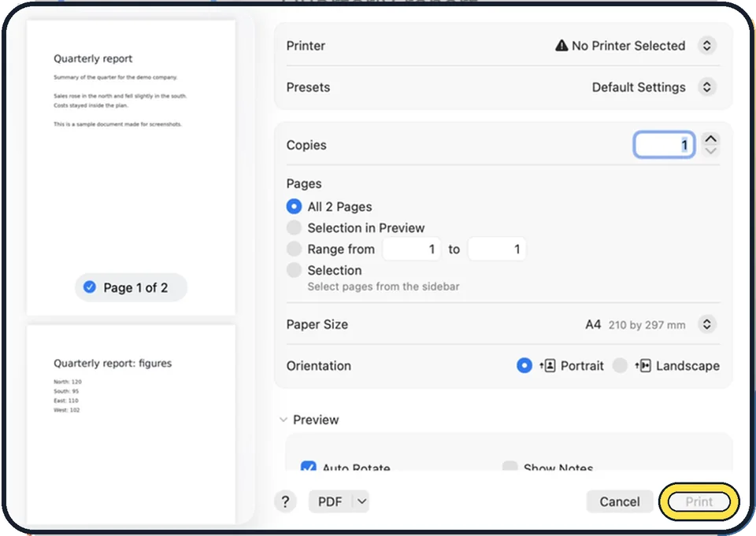Click the Portrait orientation page icon
The height and width of the screenshot is (536, 756).
[548, 366]
